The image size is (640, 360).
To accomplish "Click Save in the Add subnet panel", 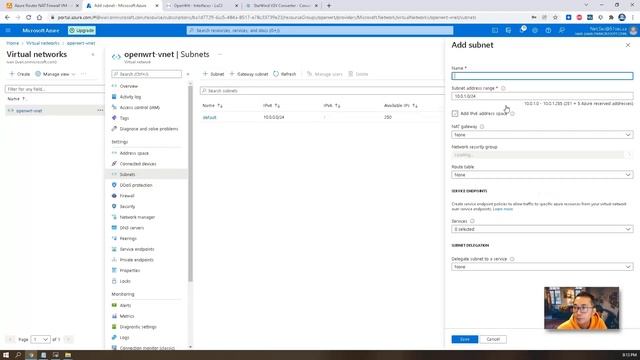I will (464, 339).
